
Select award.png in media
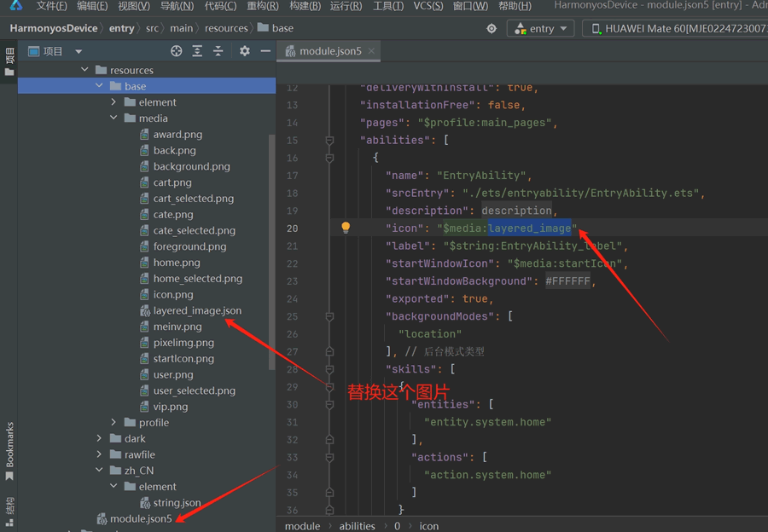(x=171, y=134)
